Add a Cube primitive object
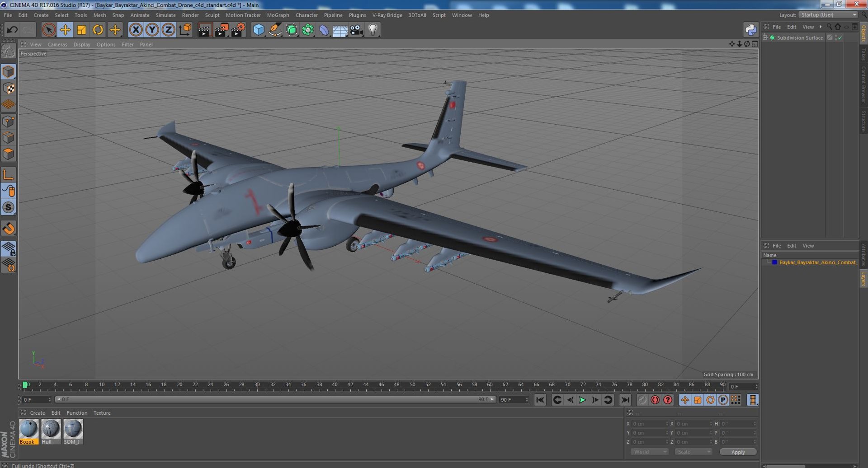The height and width of the screenshot is (468, 868). 259,30
